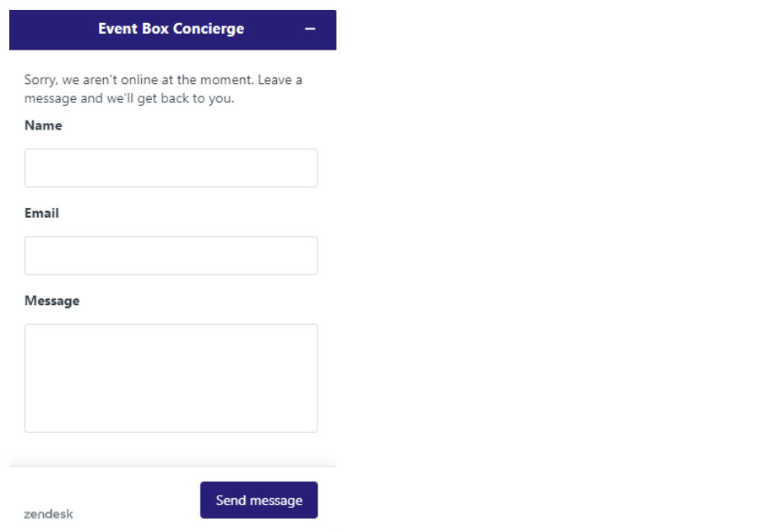
Task: Click the Event Box Concierge header title
Action: [171, 29]
